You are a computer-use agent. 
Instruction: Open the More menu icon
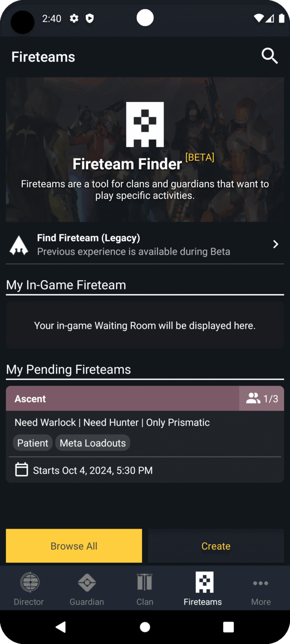(261, 583)
